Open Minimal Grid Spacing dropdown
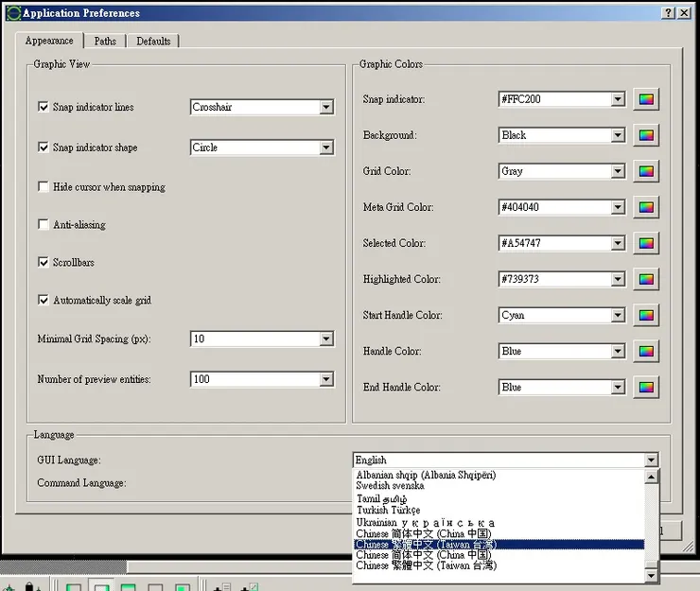 coord(326,339)
